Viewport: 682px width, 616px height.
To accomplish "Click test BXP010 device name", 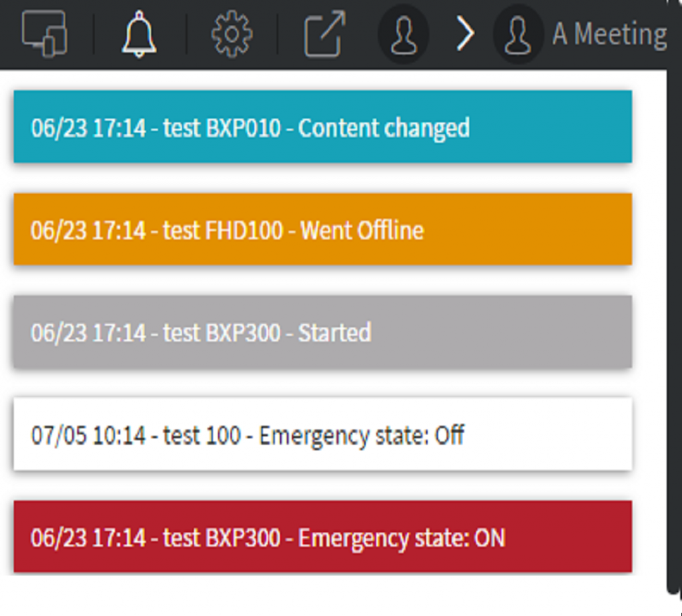I will pos(222,128).
